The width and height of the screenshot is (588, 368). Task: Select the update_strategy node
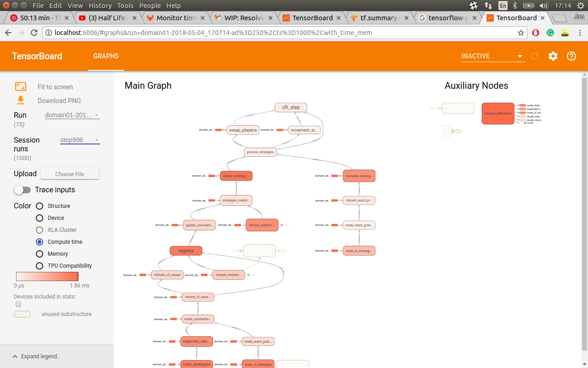236,176
